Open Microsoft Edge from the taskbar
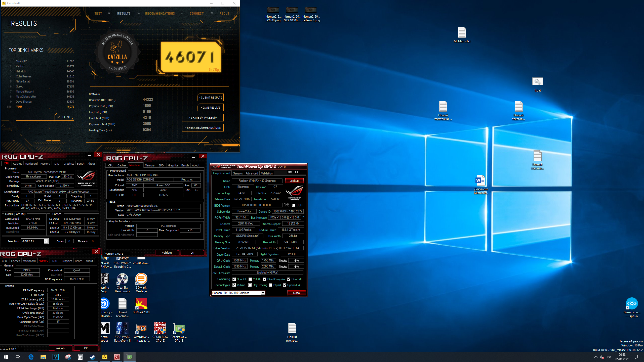 (31, 357)
